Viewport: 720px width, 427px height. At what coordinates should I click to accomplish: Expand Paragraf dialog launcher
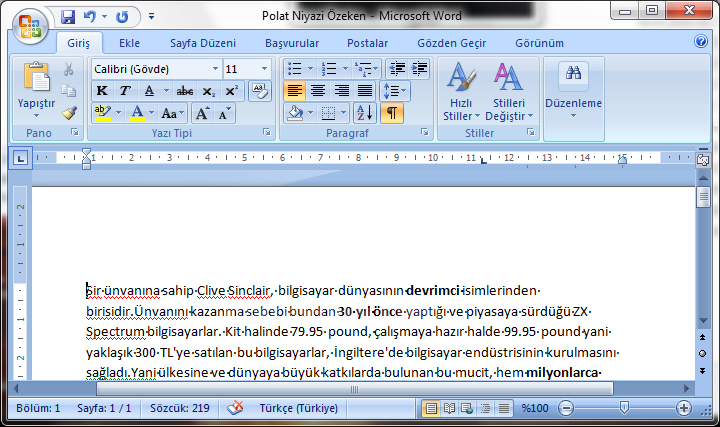424,133
